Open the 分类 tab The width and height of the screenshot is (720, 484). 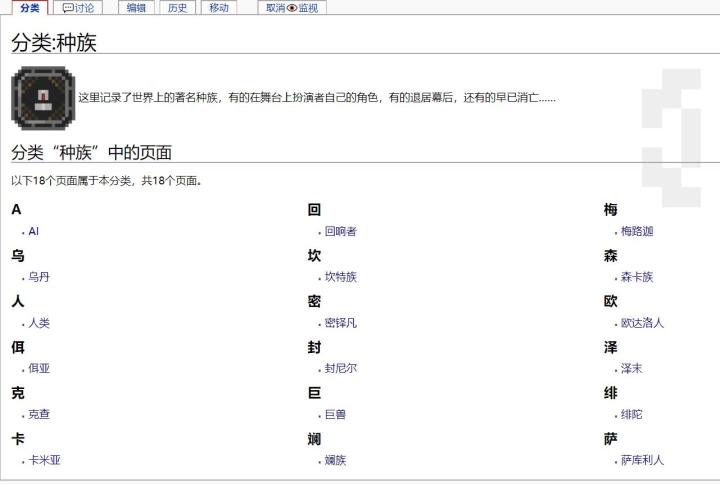[x=30, y=8]
